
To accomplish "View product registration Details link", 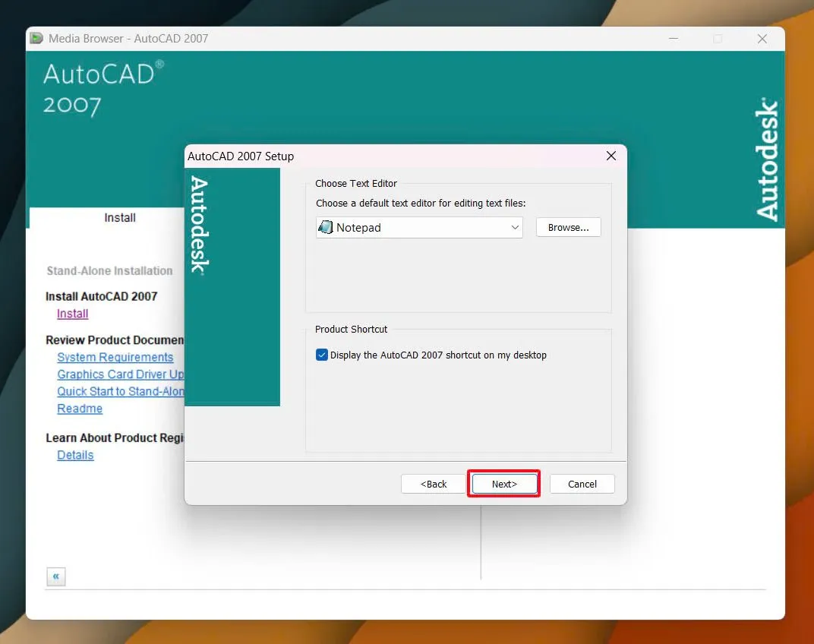I will [x=75, y=455].
